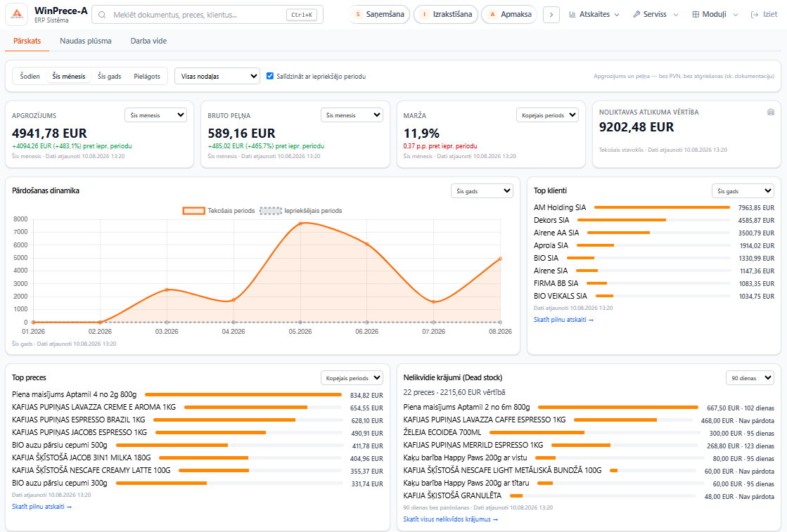Click the A badge on Apmaksa
The height and width of the screenshot is (532, 787).
(492, 15)
